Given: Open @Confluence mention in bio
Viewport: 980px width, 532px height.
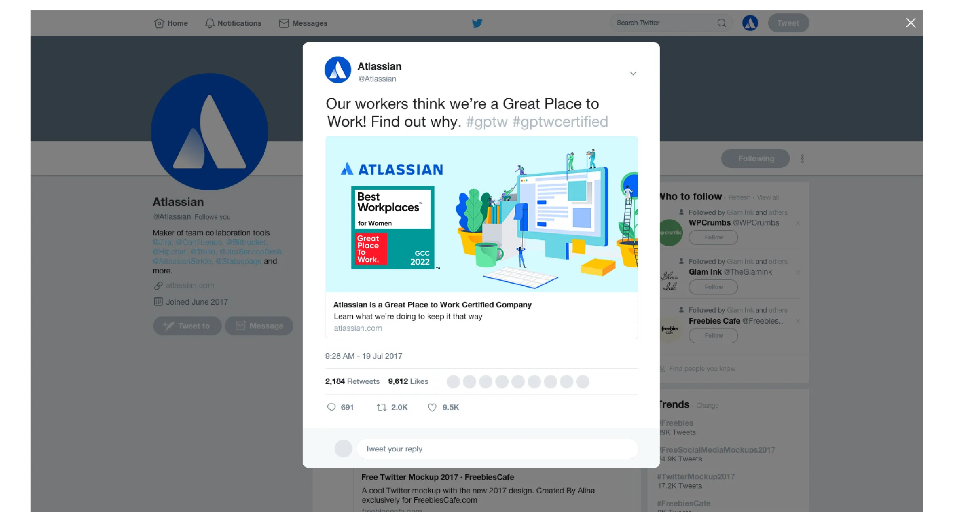Looking at the screenshot, I should click(x=200, y=242).
